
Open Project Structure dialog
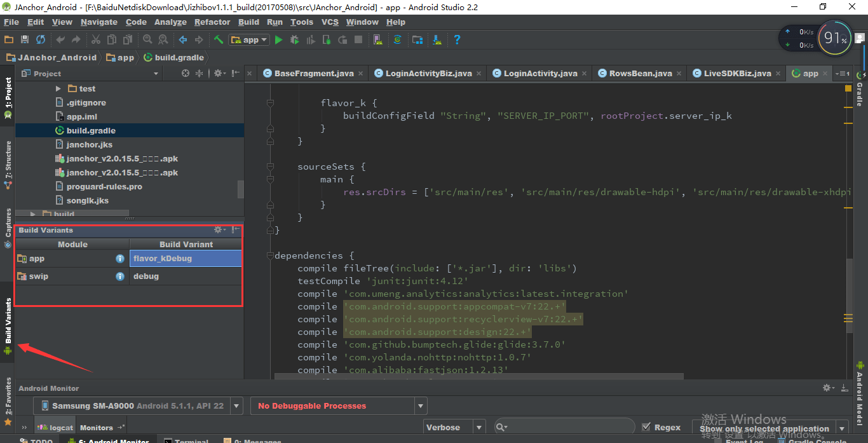point(417,39)
